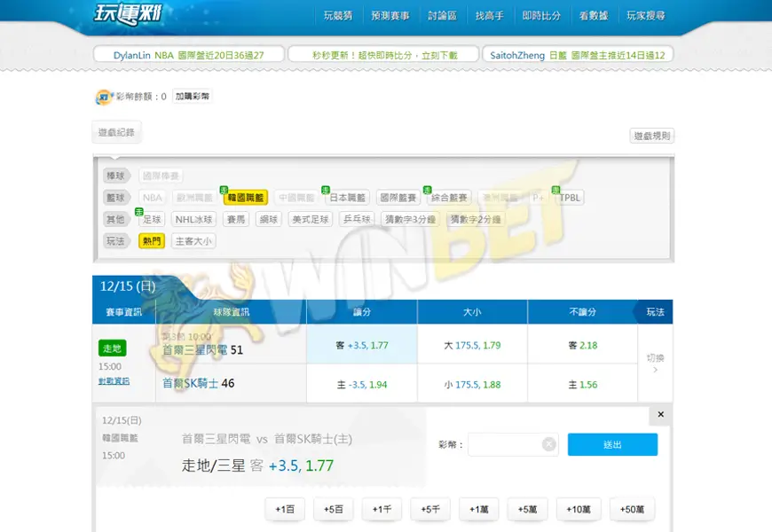Image resolution: width=772 pixels, height=532 pixels.
Task: Click the 棒球 category label
Action: (x=115, y=176)
